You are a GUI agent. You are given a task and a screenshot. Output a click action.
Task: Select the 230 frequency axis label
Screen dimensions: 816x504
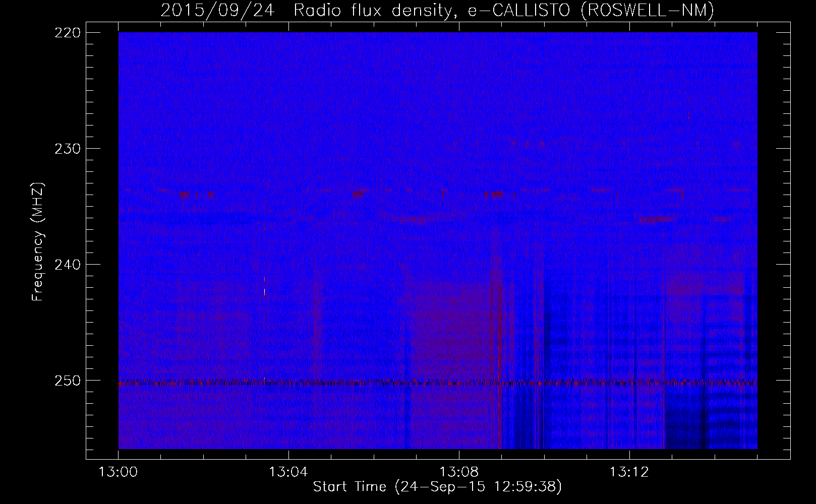coord(67,149)
